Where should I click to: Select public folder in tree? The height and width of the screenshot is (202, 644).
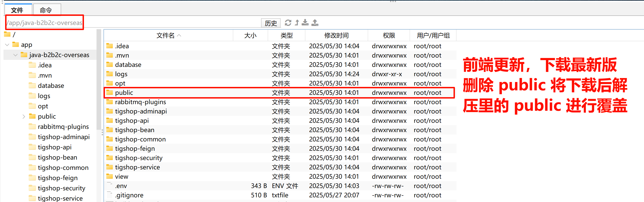click(x=43, y=116)
